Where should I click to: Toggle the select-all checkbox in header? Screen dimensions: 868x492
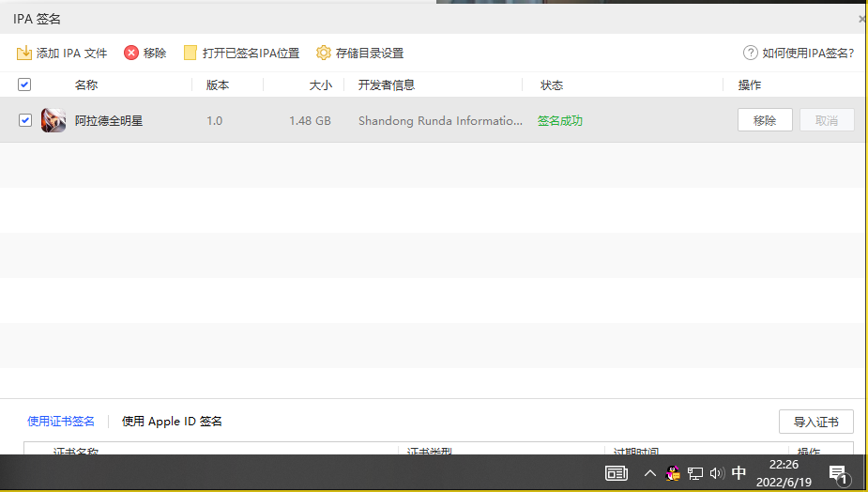coord(24,85)
